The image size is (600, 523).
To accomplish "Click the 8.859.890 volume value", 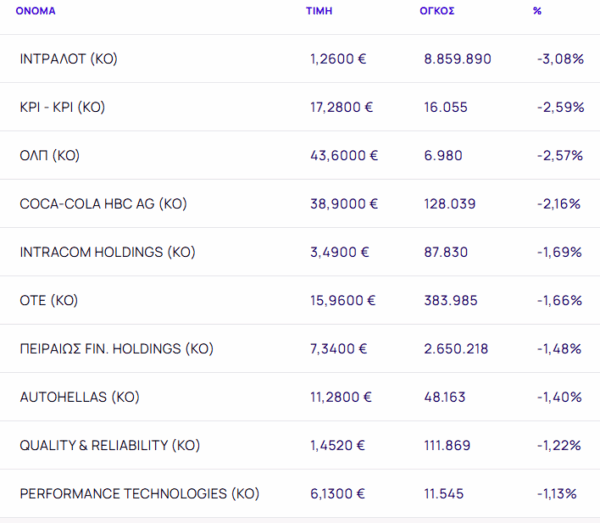I will pos(457,59).
